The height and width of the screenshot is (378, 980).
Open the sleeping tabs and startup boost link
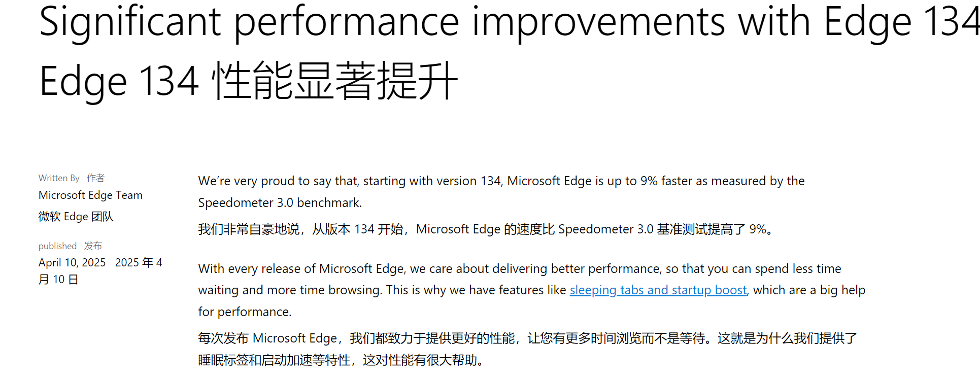pyautogui.click(x=658, y=290)
